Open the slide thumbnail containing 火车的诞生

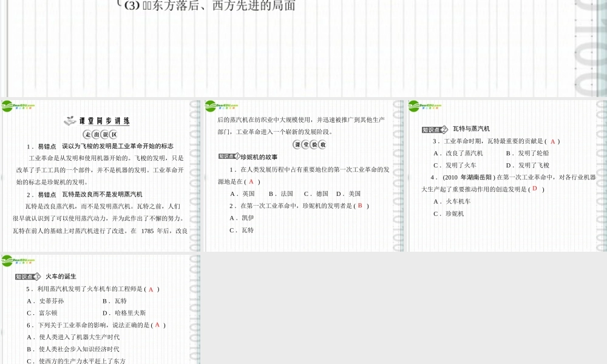click(x=101, y=309)
